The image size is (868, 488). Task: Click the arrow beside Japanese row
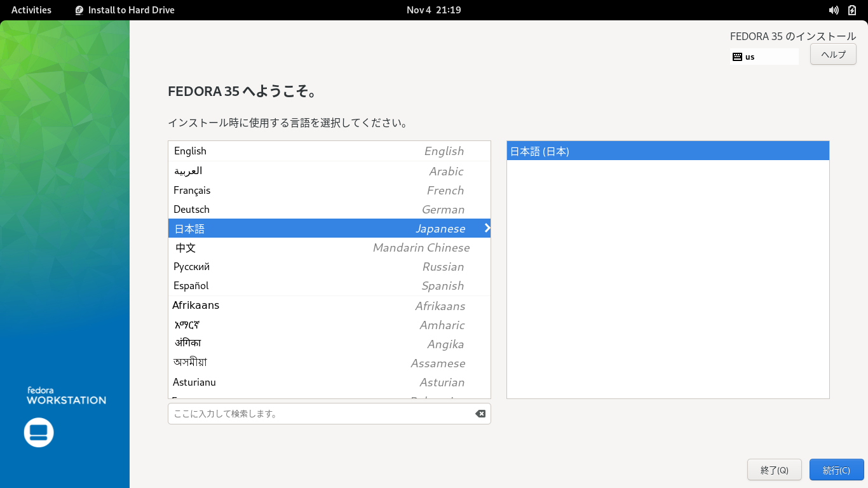point(487,228)
